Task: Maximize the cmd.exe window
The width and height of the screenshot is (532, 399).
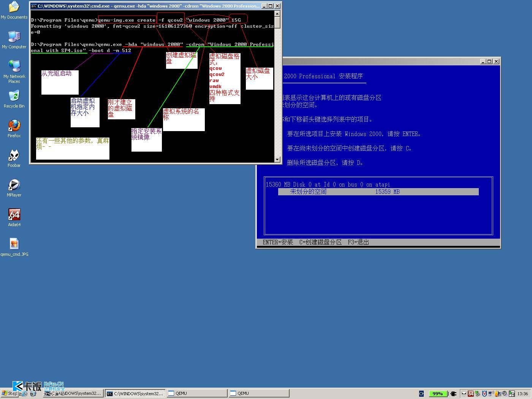Action: click(x=270, y=6)
